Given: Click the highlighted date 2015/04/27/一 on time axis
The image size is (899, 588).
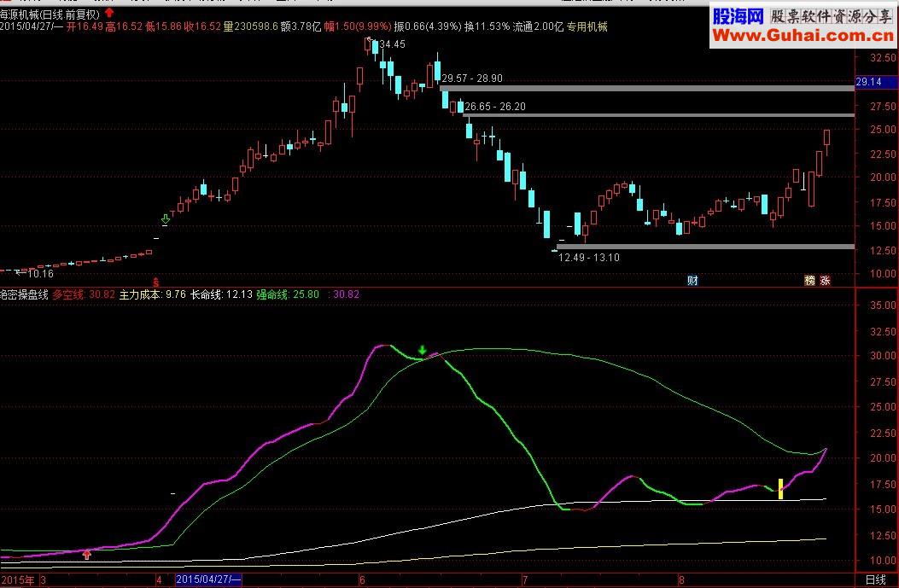Looking at the screenshot, I should 208,579.
